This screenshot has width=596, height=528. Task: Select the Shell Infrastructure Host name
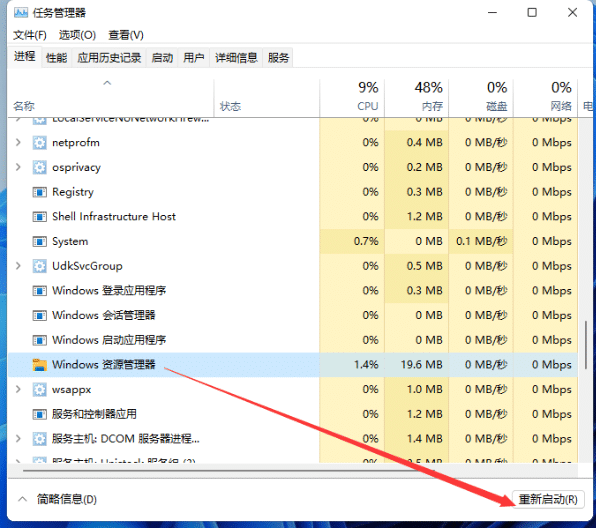point(114,217)
